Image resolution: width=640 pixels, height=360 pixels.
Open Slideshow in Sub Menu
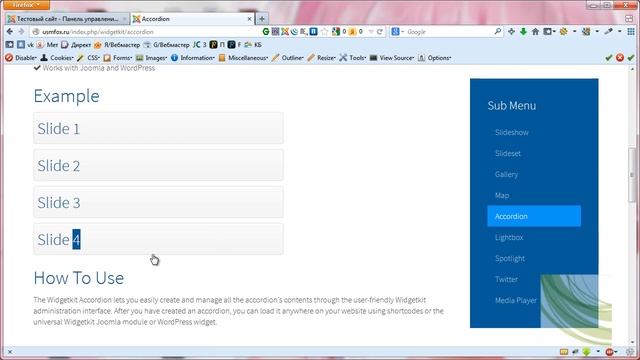[x=511, y=132]
